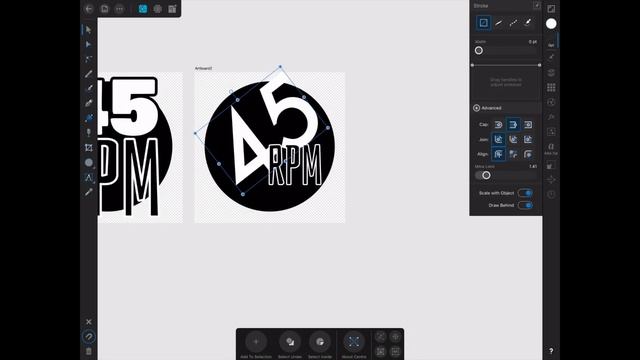Viewport: 640px width, 360px height.
Task: Select the Vector Crop tool
Action: click(89, 148)
